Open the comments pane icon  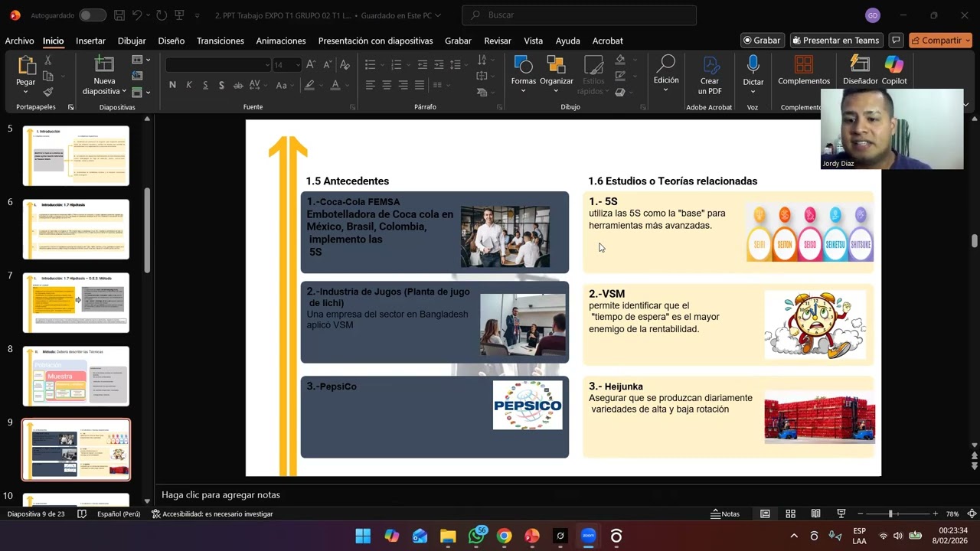(x=895, y=41)
